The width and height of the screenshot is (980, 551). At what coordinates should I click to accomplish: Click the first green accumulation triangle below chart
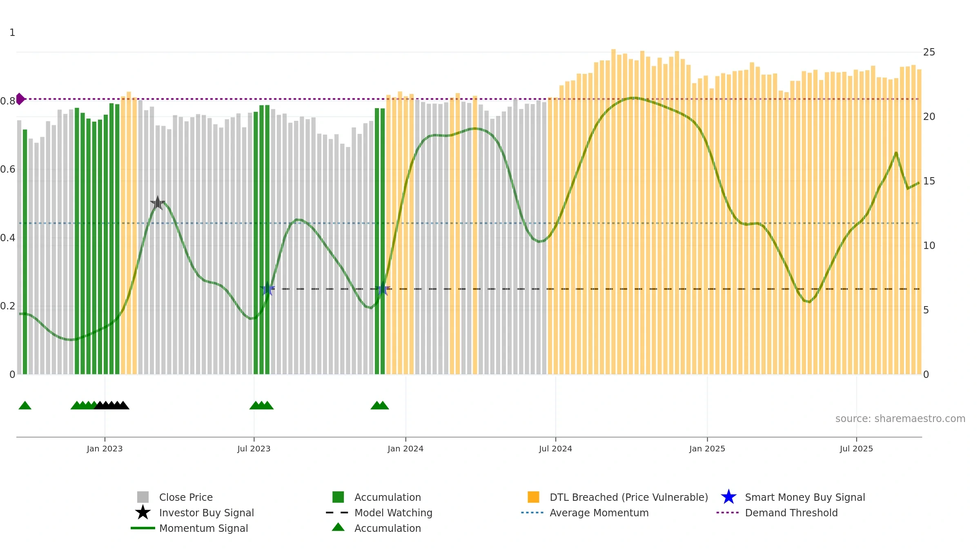(x=25, y=405)
